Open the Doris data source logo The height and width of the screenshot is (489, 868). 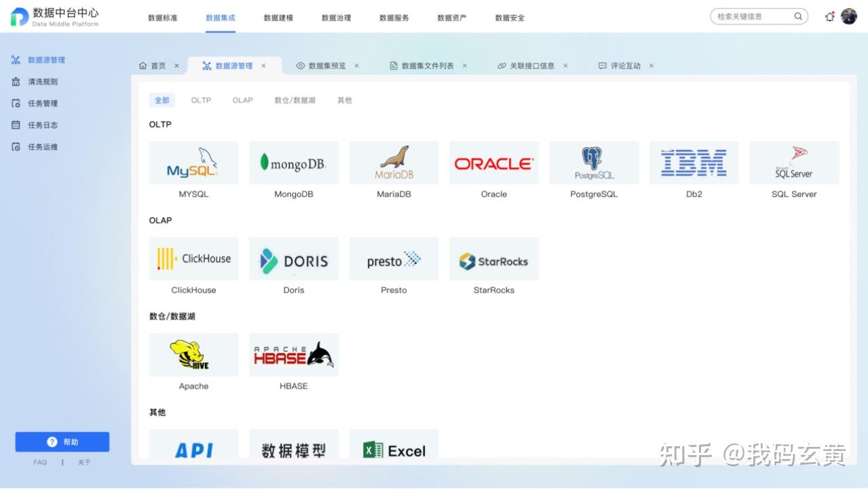point(294,259)
